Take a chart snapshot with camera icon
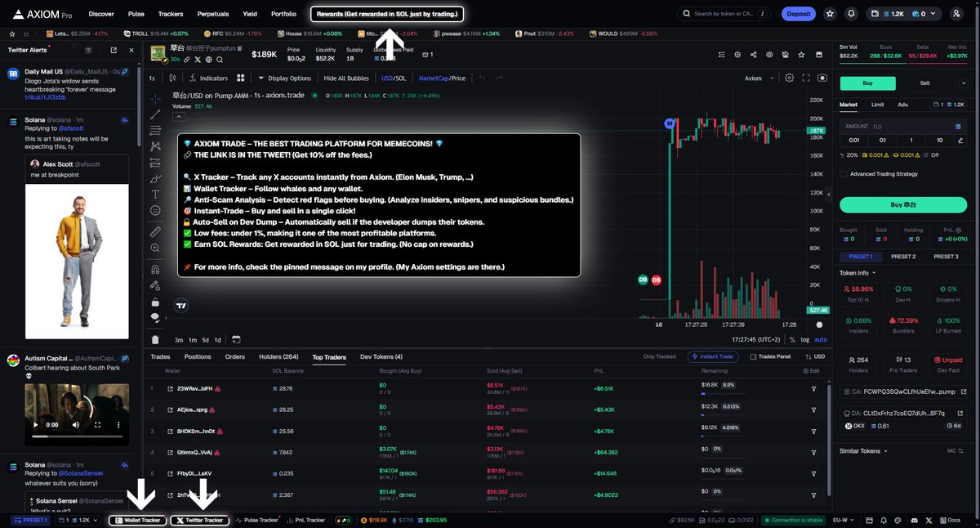Image resolution: width=980 pixels, height=528 pixels. click(x=822, y=78)
